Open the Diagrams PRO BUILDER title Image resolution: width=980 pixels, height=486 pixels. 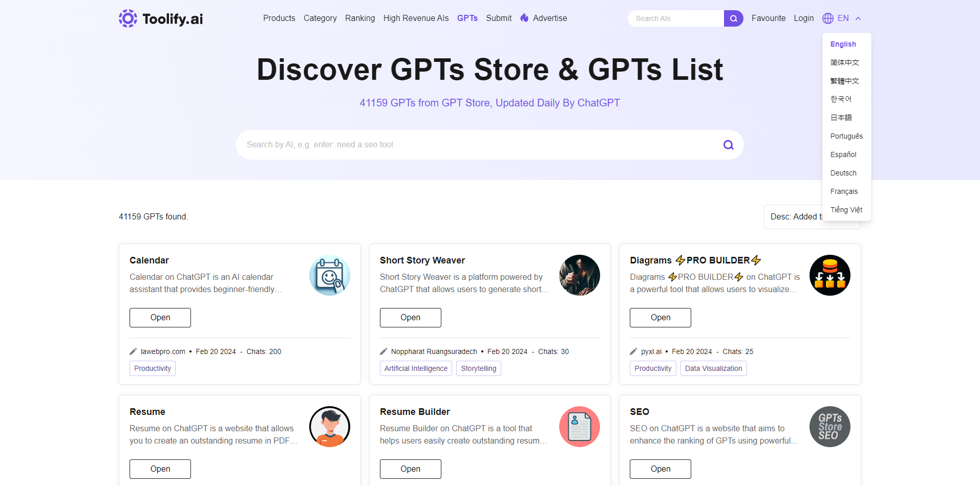coord(695,260)
